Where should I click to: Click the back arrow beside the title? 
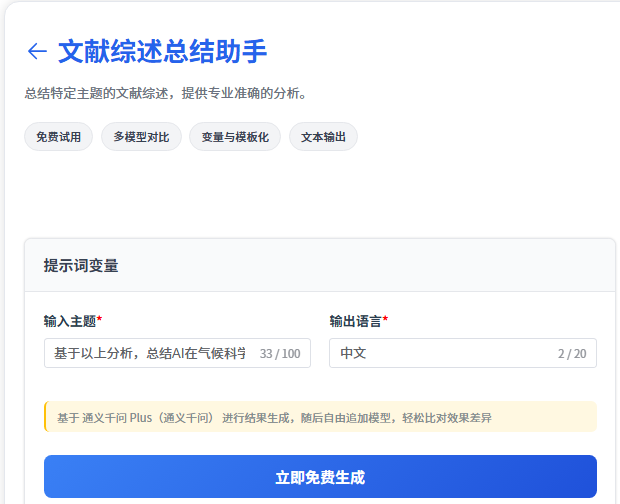click(37, 51)
